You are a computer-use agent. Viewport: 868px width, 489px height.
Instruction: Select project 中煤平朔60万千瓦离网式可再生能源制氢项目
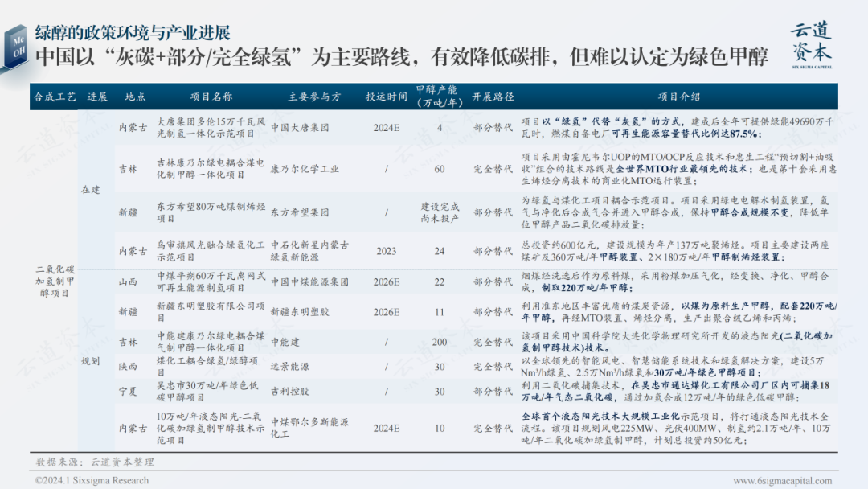tap(211, 281)
